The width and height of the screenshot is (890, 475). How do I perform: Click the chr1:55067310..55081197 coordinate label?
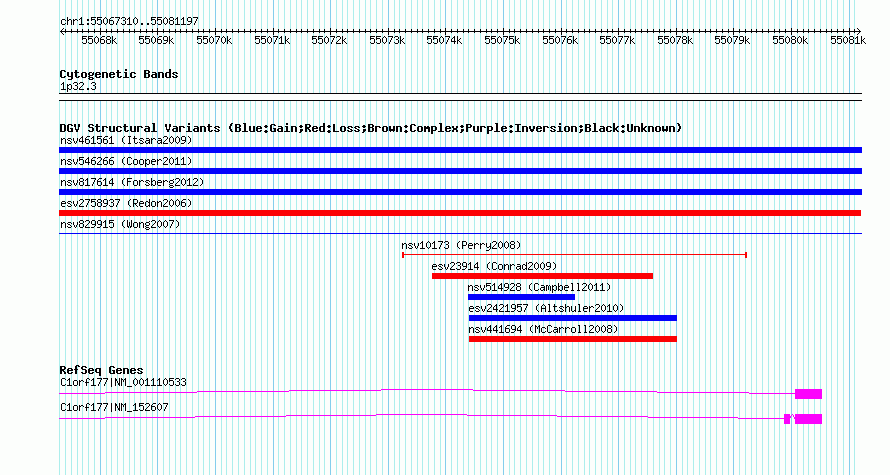coord(129,21)
